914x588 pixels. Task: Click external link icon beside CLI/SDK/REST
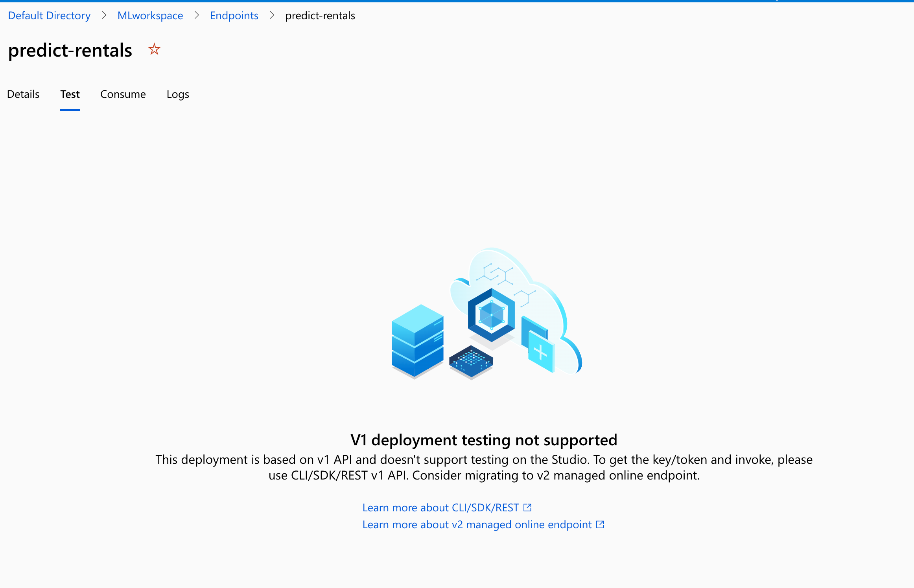527,507
